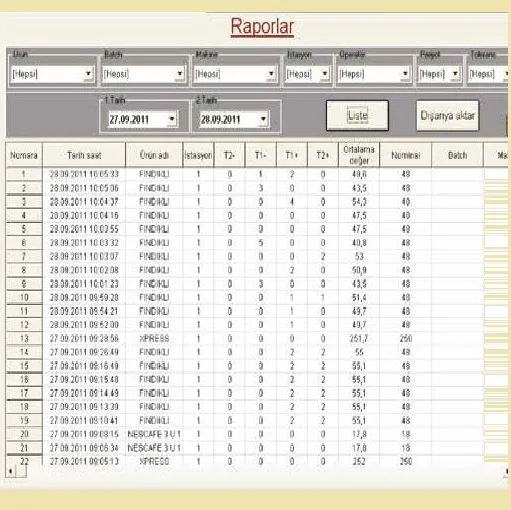Select row header number 5

click(24, 229)
